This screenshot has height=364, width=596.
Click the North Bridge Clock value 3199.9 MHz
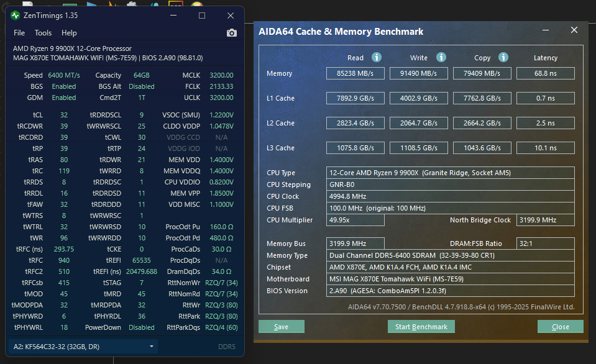[x=546, y=220]
